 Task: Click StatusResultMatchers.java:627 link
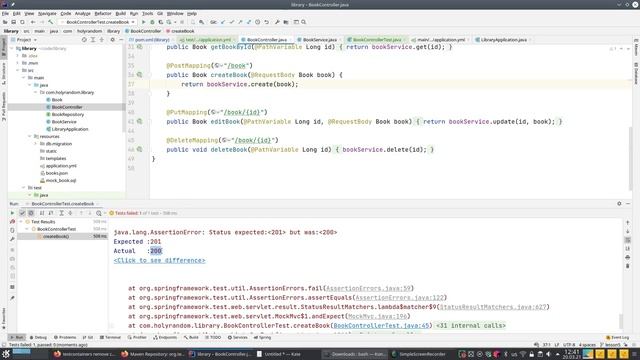coord(493,307)
